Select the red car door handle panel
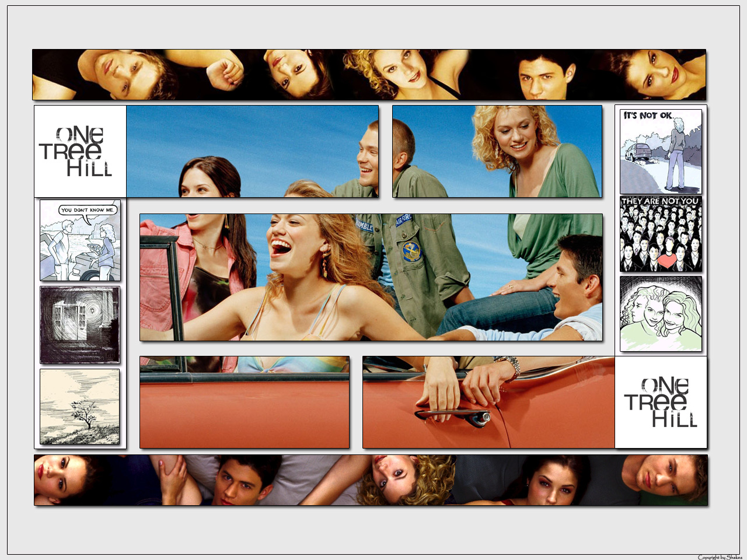The height and width of the screenshot is (560, 747). point(488,402)
